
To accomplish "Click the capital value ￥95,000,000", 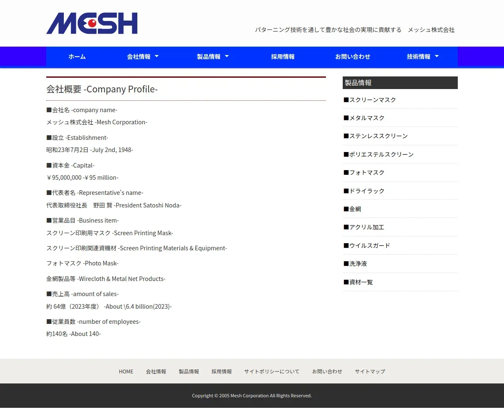I will (x=64, y=178).
